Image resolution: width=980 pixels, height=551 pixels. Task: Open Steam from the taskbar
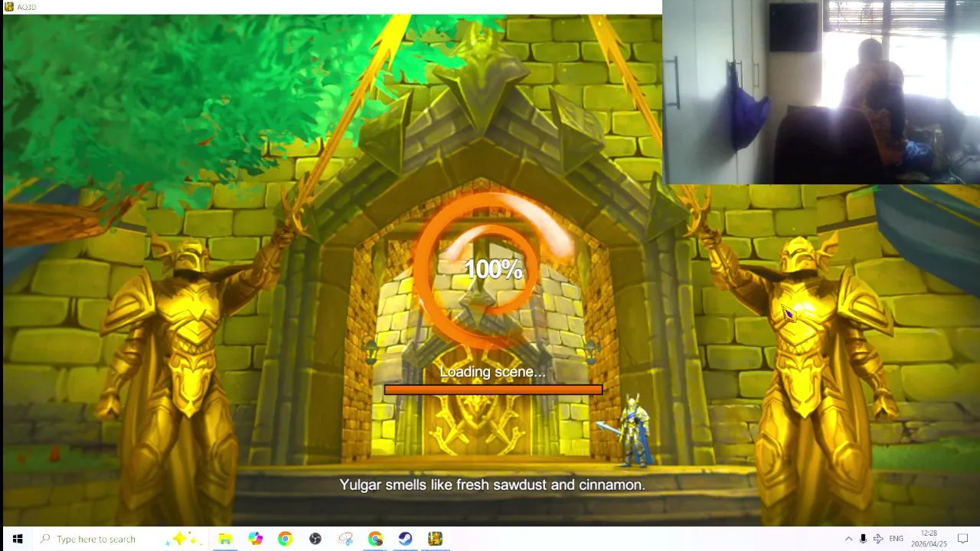pyautogui.click(x=405, y=539)
